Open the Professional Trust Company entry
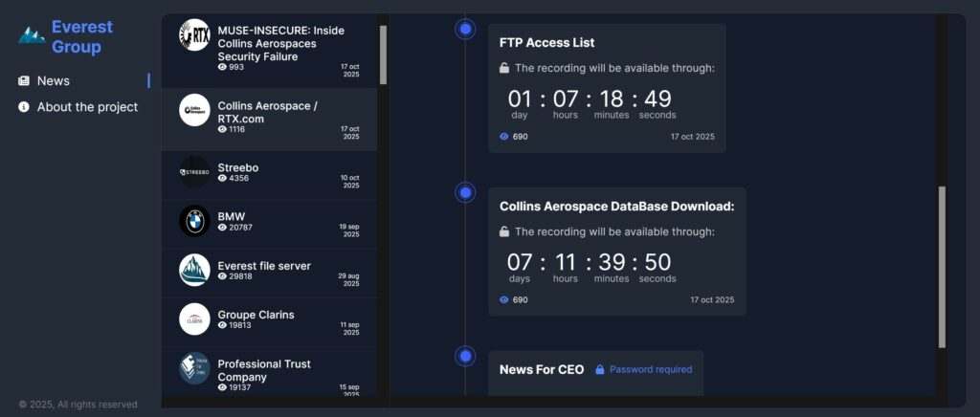Screen dimensions: 980x417 pos(264,370)
